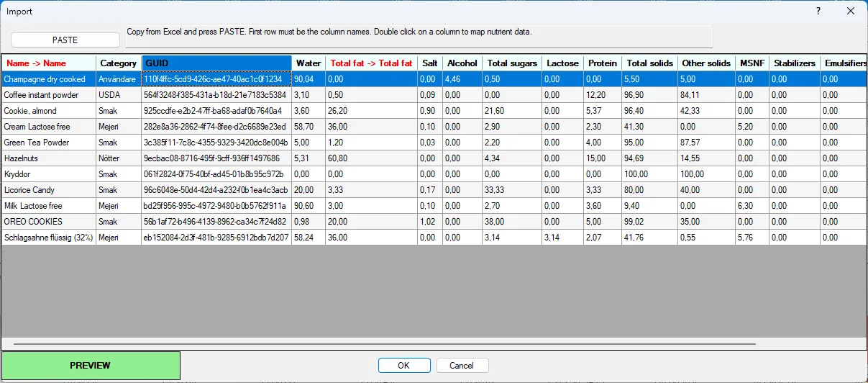The height and width of the screenshot is (383, 868).
Task: Select the Alcohol column header
Action: pyautogui.click(x=462, y=63)
